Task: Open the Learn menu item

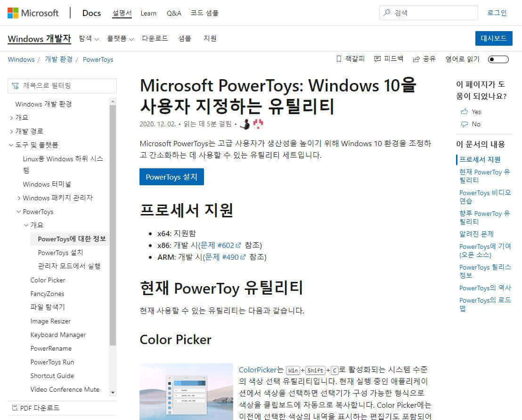Action: click(x=148, y=13)
